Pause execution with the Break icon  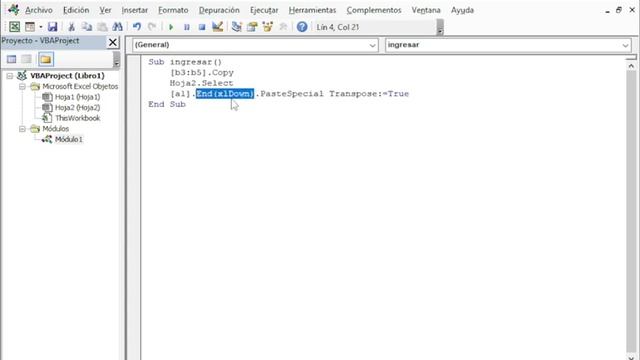(187, 27)
